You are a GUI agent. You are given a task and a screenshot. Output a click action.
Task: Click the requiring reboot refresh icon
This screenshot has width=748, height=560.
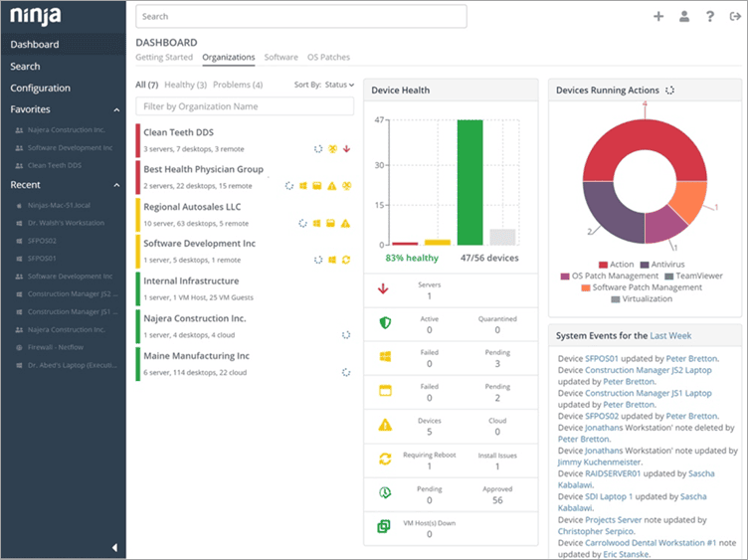click(385, 459)
